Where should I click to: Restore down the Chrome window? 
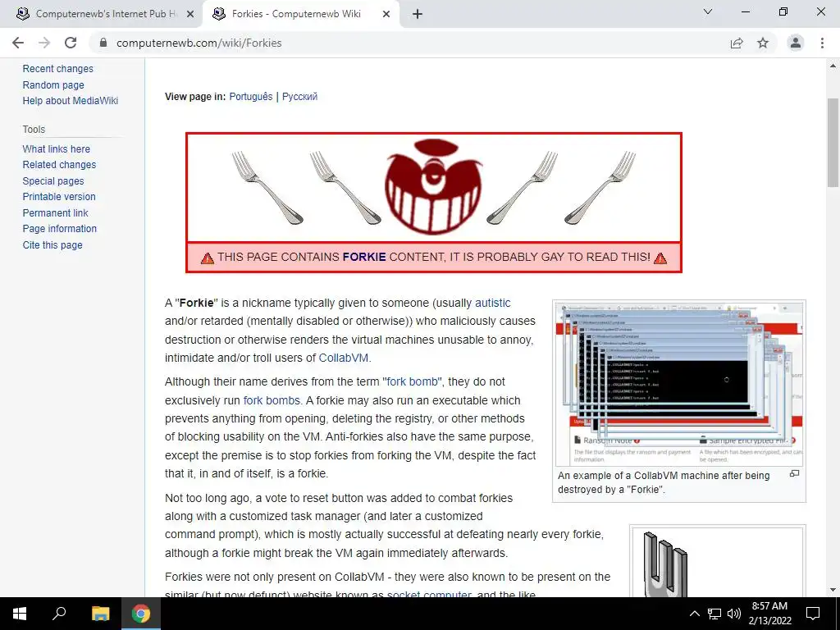783,11
